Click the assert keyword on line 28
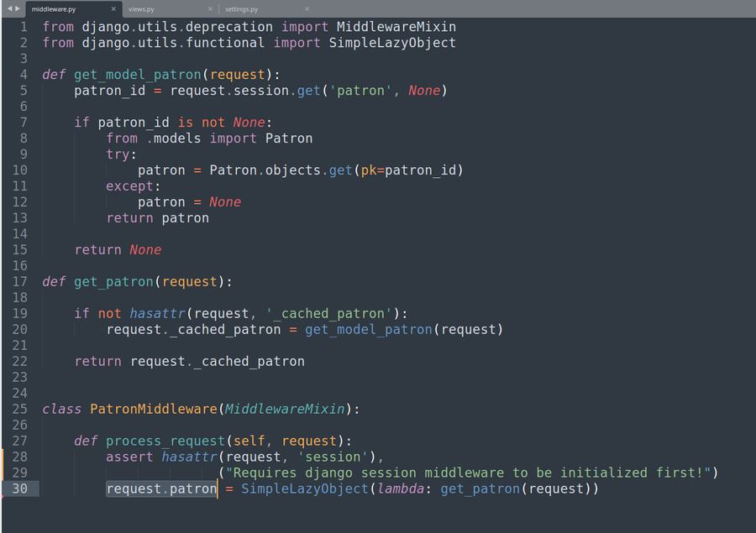The image size is (756, 533). 129,457
